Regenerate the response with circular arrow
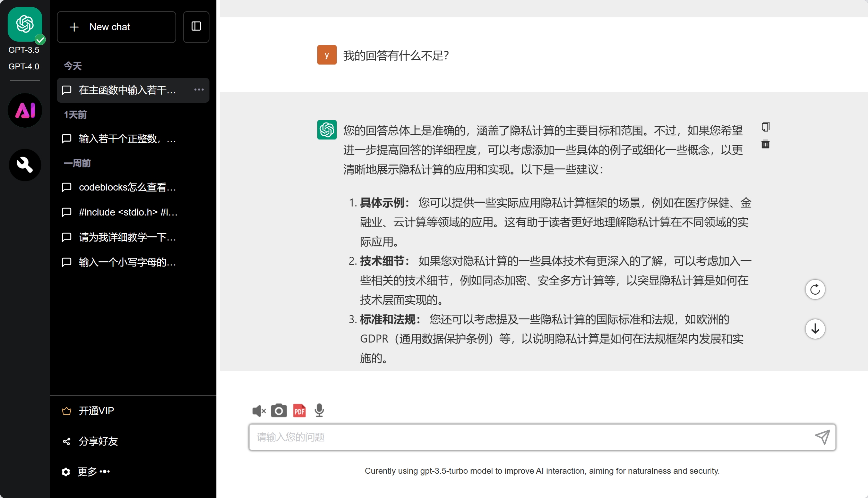Screen dimensions: 868x498 (815, 289)
